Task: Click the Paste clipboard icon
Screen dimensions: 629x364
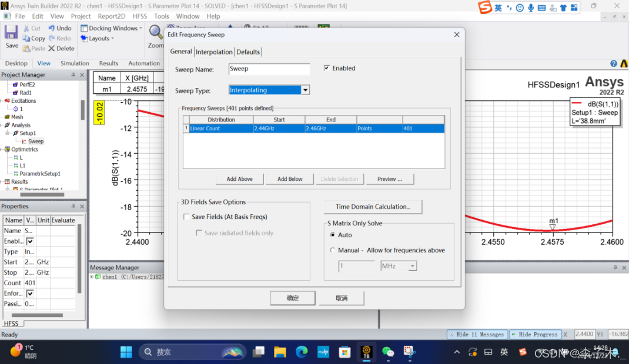Action: click(x=26, y=49)
